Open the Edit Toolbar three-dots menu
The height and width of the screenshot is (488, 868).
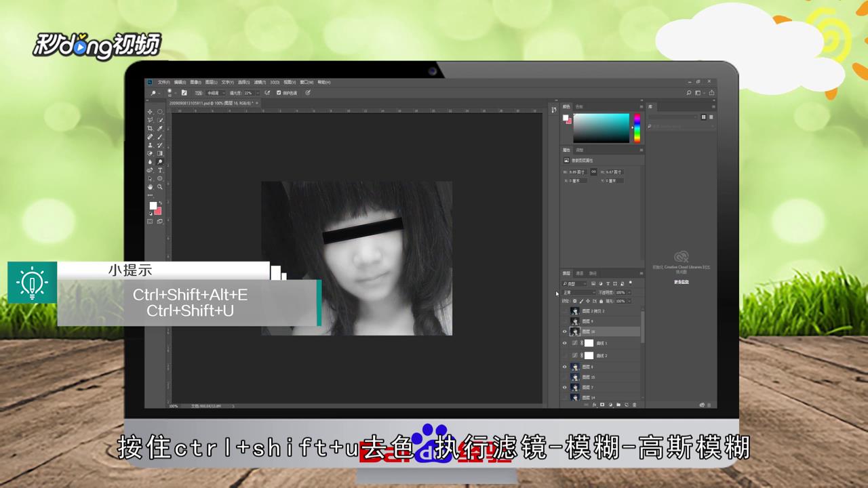pyautogui.click(x=150, y=195)
